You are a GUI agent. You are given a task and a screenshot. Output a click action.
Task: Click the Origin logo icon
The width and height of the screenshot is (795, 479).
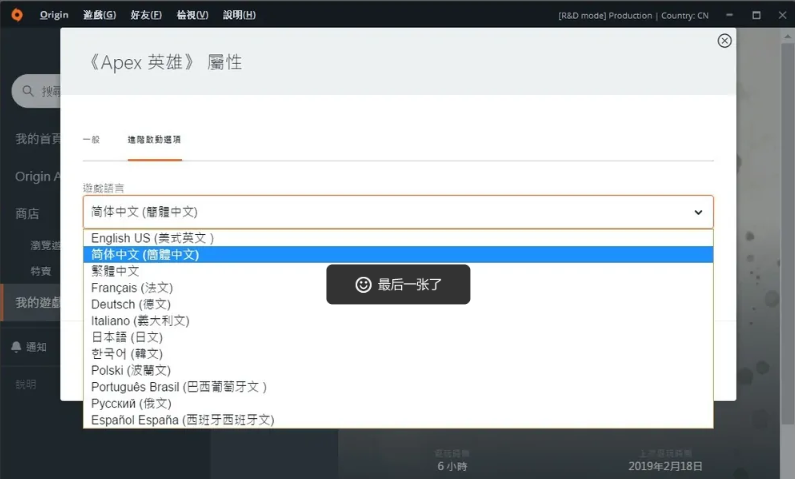coord(17,15)
